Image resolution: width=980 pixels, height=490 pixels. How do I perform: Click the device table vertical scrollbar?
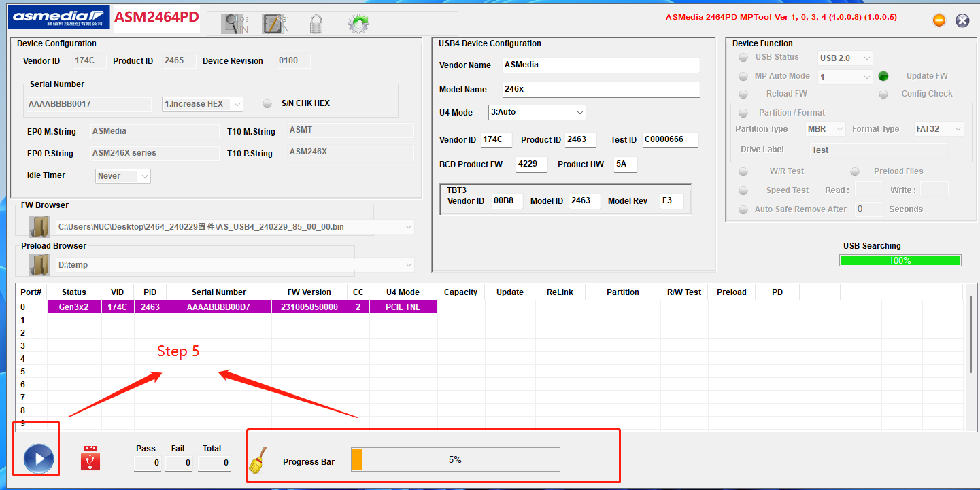(x=970, y=335)
